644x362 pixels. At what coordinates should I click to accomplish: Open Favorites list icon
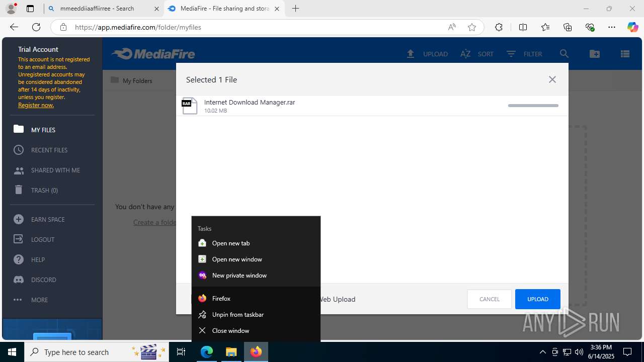(545, 27)
